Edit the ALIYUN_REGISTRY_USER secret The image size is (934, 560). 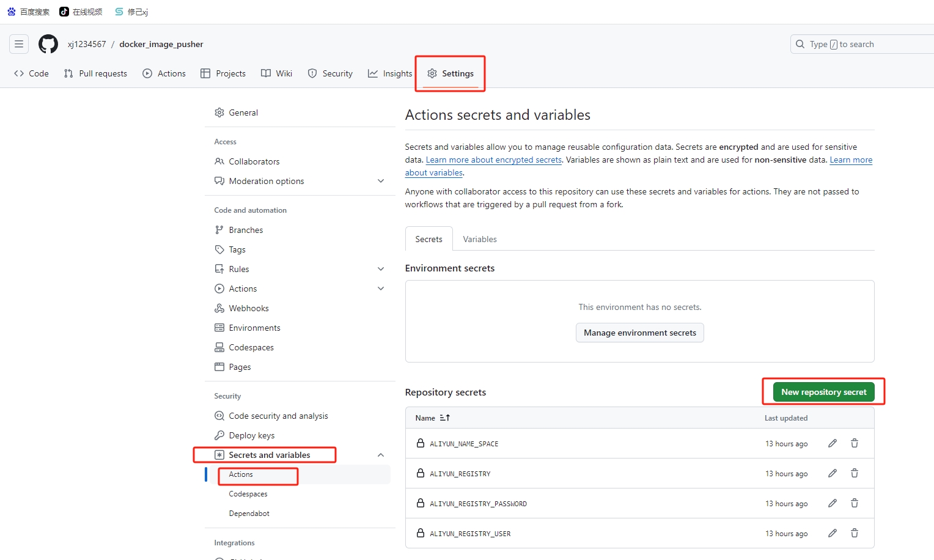[x=832, y=532]
